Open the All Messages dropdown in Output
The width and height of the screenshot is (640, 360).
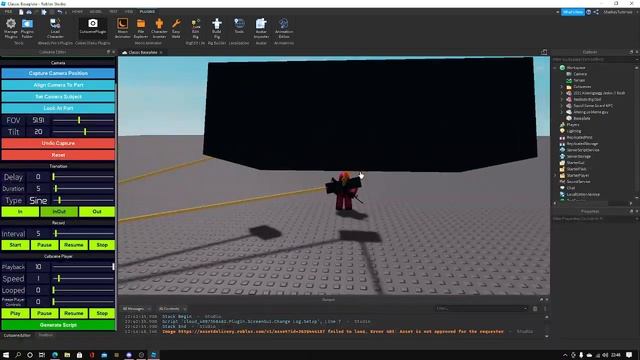tap(136, 309)
